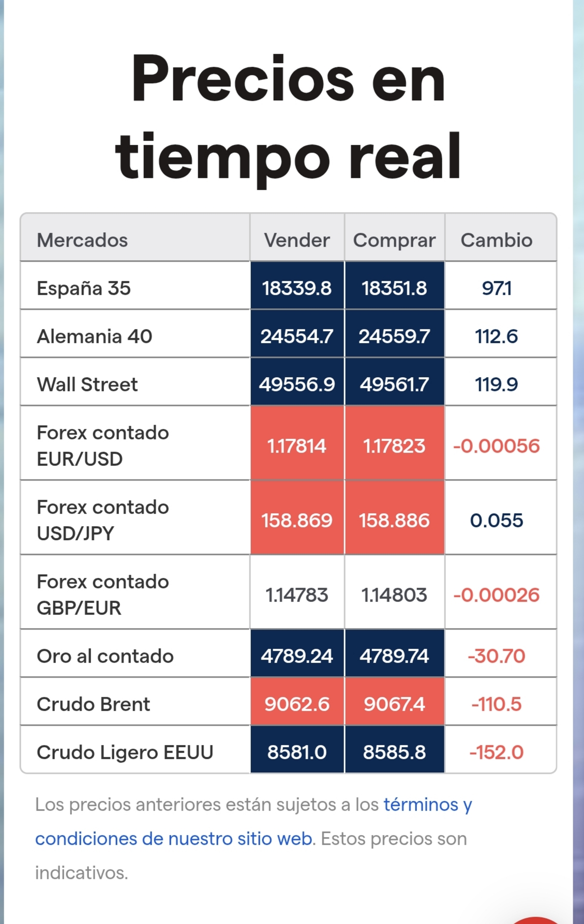Tap the EUR/USD buy price 1.17823
584x924 pixels.
(394, 445)
